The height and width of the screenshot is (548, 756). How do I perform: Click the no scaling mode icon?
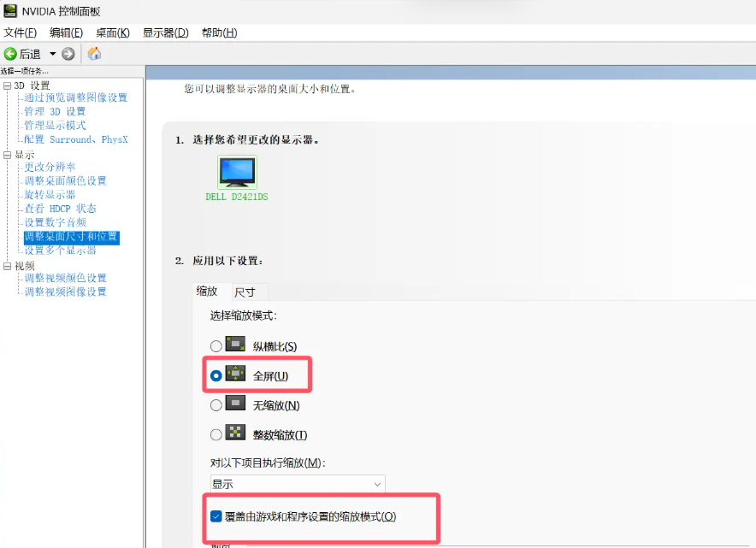(x=235, y=404)
